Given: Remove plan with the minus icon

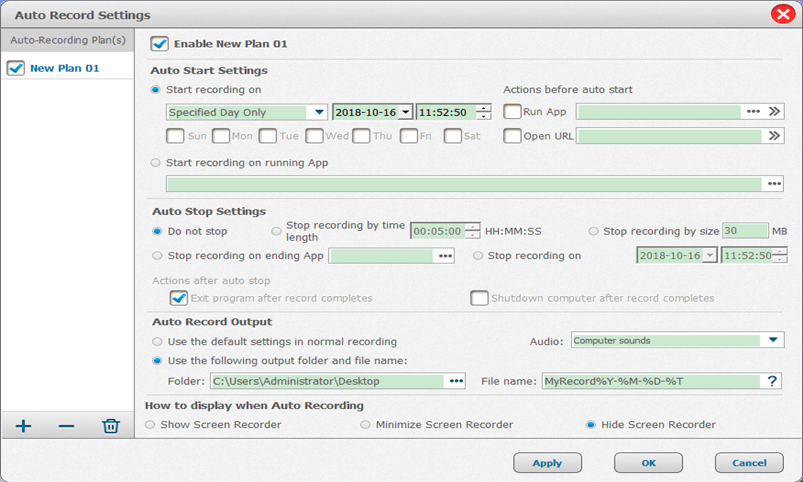Looking at the screenshot, I should [66, 427].
